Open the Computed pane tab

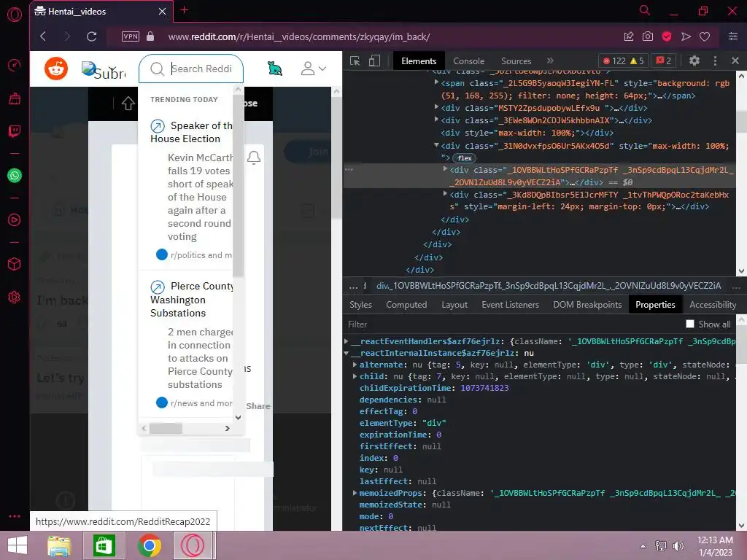point(406,305)
